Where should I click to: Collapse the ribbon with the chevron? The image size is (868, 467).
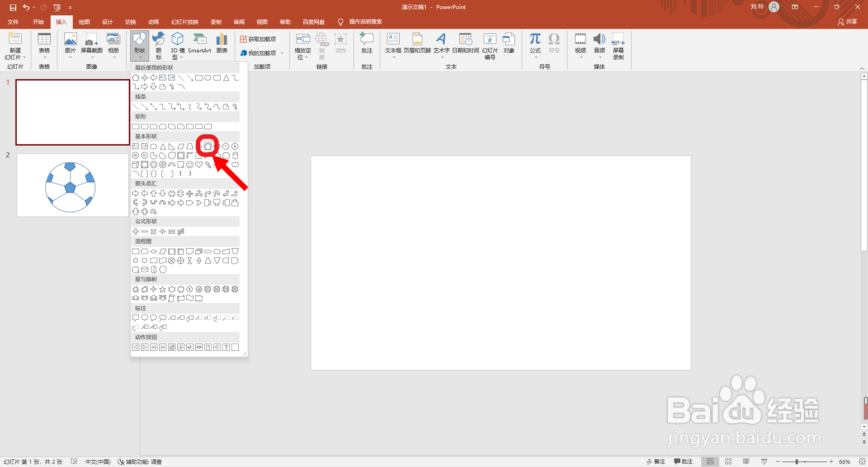click(862, 68)
